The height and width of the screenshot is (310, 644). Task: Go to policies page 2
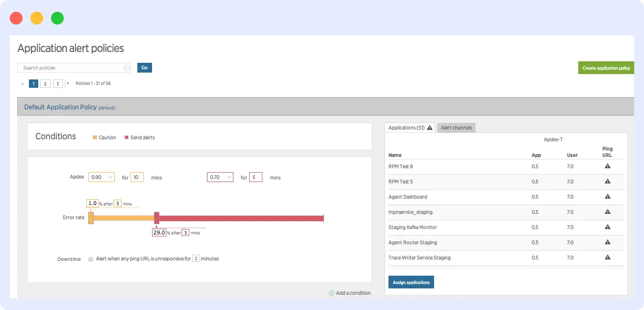click(x=45, y=83)
